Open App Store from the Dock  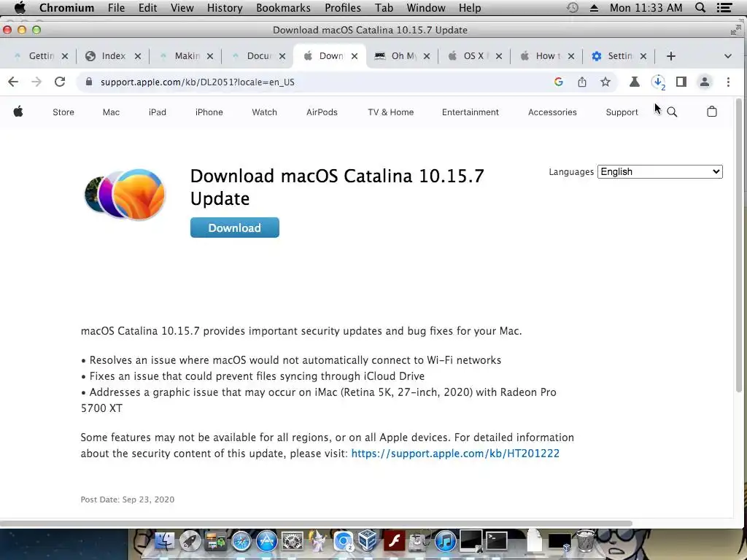coord(267,542)
